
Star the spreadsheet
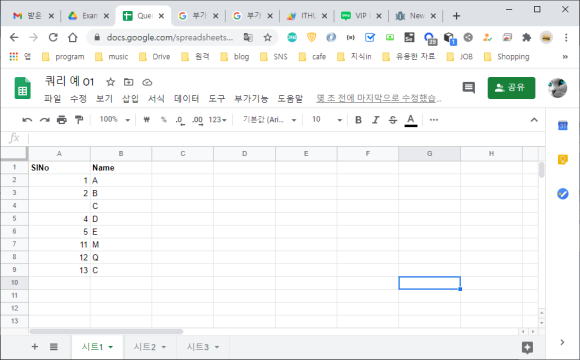pyautogui.click(x=110, y=82)
